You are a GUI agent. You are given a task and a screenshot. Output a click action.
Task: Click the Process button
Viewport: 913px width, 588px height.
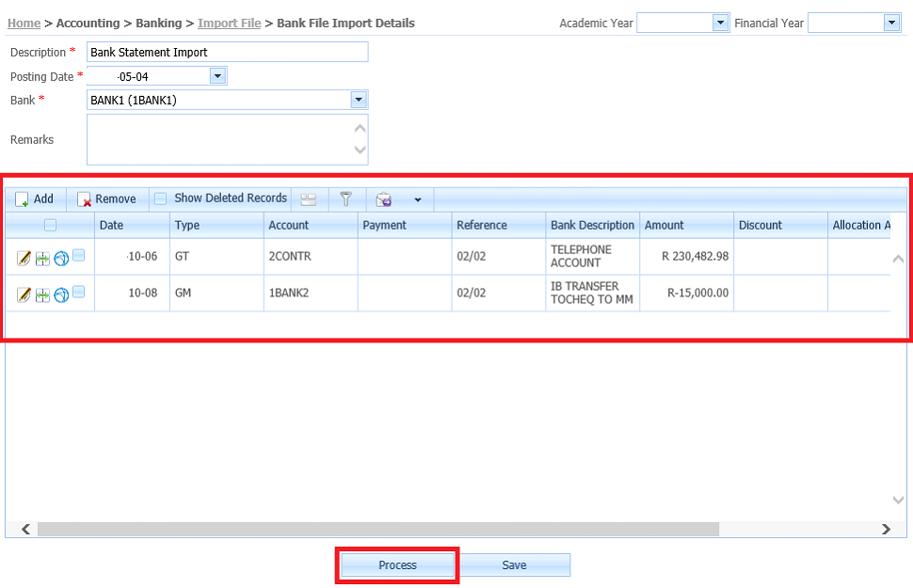(398, 565)
